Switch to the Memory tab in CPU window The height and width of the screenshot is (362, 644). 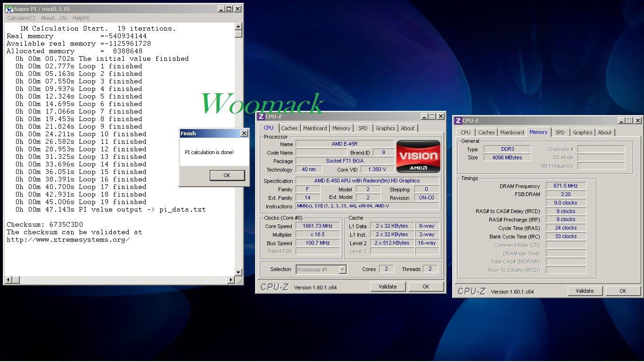341,128
